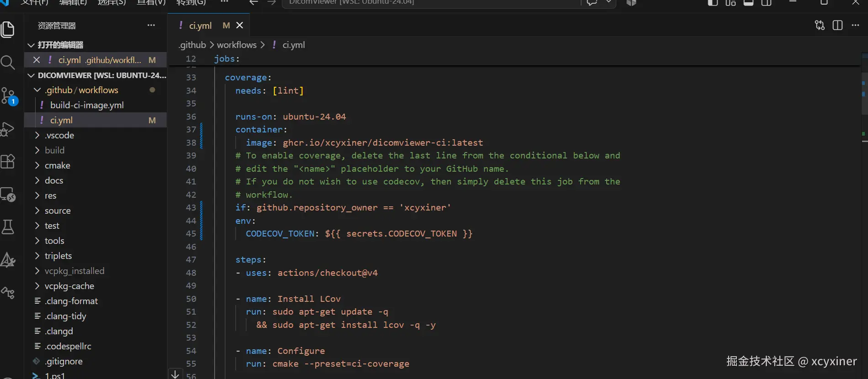Close ci.yml in open editors list
The image size is (868, 379).
37,60
